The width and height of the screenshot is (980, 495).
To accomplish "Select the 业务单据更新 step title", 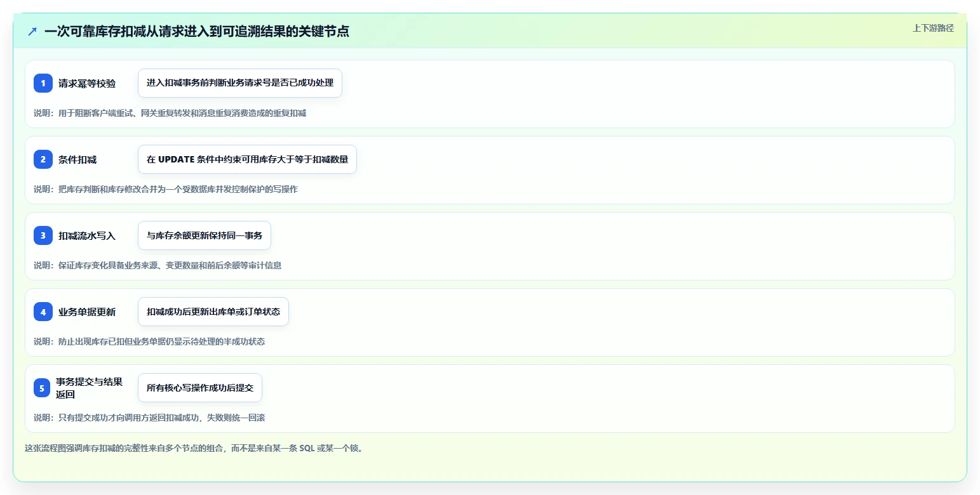I will (x=87, y=312).
